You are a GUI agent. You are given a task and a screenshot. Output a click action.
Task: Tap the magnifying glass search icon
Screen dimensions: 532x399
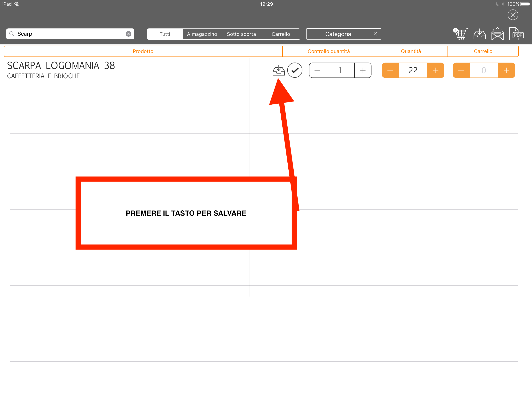tap(12, 34)
